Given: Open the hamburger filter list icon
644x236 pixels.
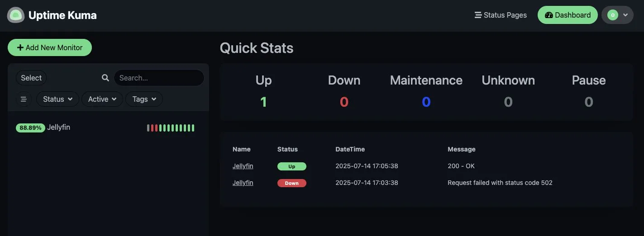Looking at the screenshot, I should 24,99.
